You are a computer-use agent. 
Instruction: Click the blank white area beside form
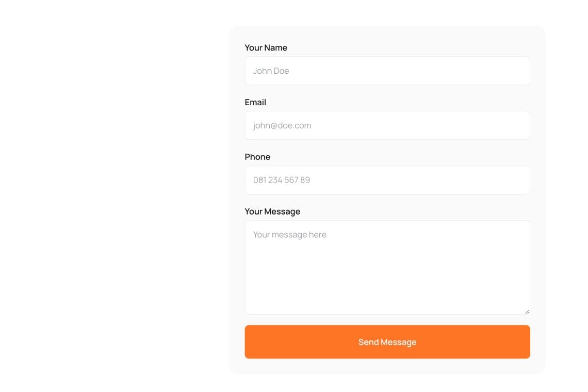[112, 195]
